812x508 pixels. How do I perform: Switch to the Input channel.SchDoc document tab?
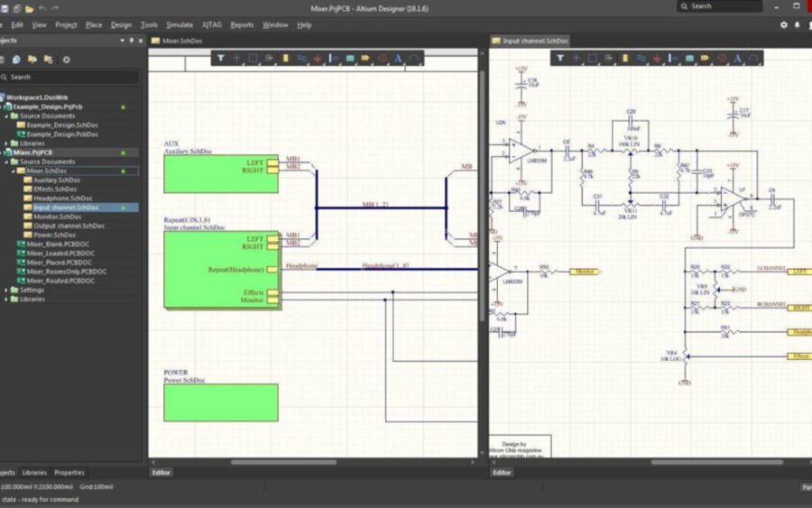(x=530, y=41)
